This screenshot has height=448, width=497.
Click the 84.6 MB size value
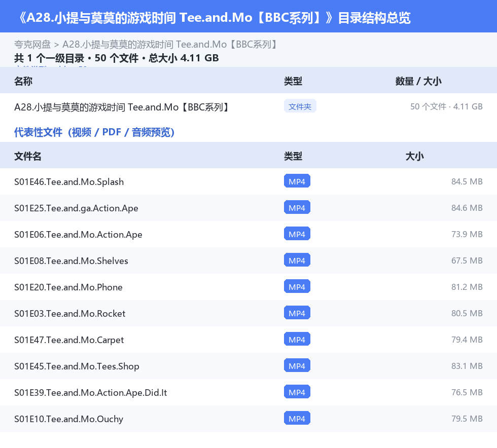(467, 208)
